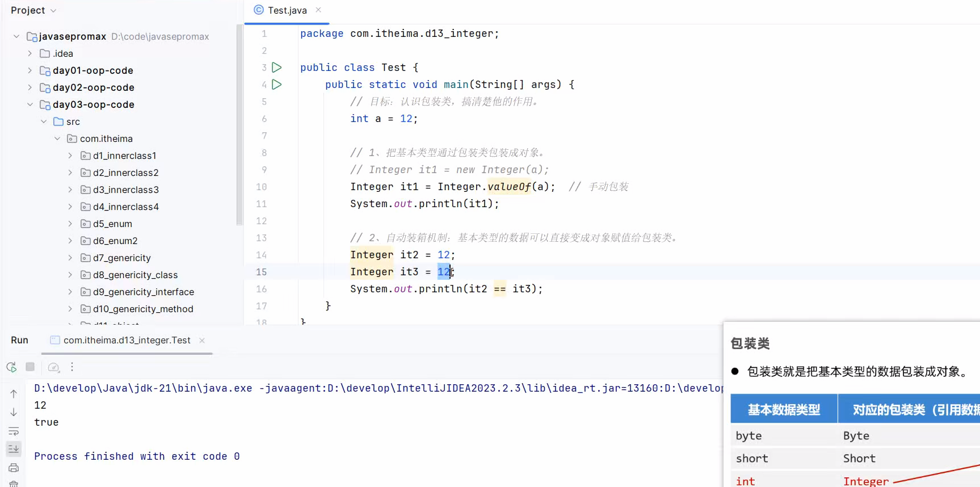Image resolution: width=980 pixels, height=487 pixels.
Task: Click the day02-oop-code module icon
Action: [x=45, y=87]
